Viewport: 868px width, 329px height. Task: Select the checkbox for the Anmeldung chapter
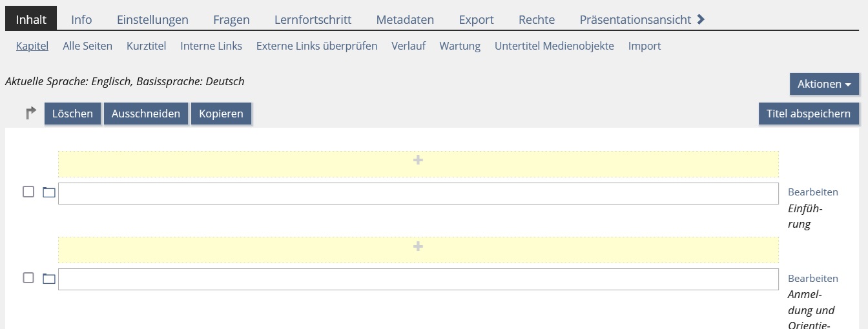click(28, 278)
